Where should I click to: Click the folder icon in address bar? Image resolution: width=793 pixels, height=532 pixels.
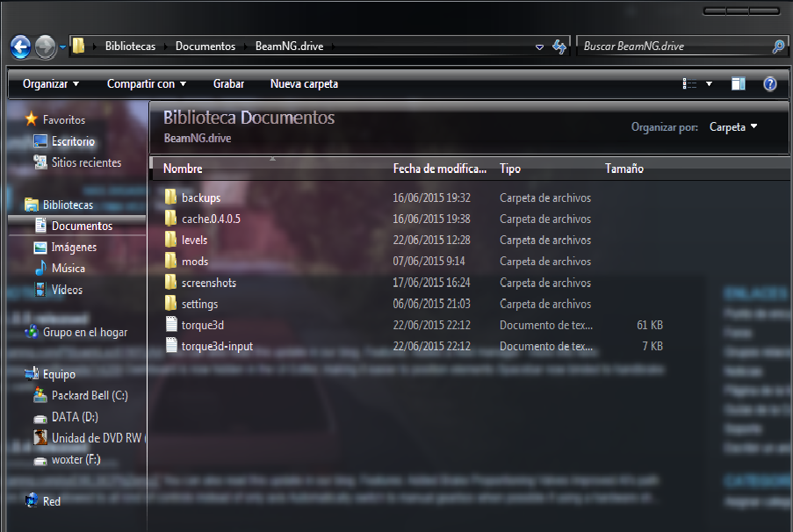click(x=78, y=46)
